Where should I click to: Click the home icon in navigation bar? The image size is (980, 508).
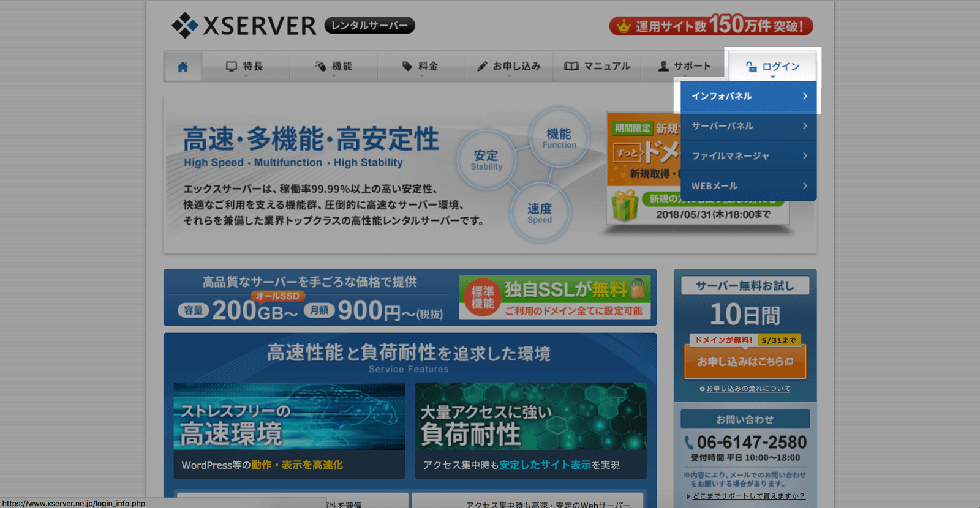183,67
